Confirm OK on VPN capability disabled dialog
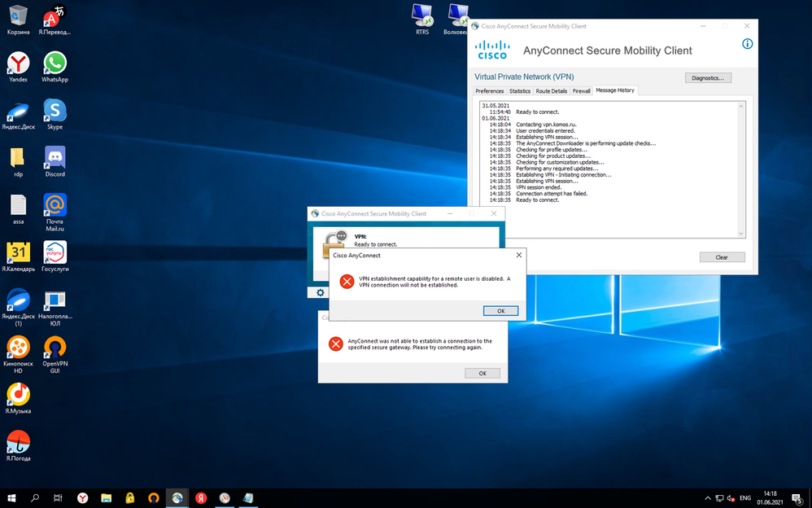This screenshot has height=508, width=812. (500, 311)
